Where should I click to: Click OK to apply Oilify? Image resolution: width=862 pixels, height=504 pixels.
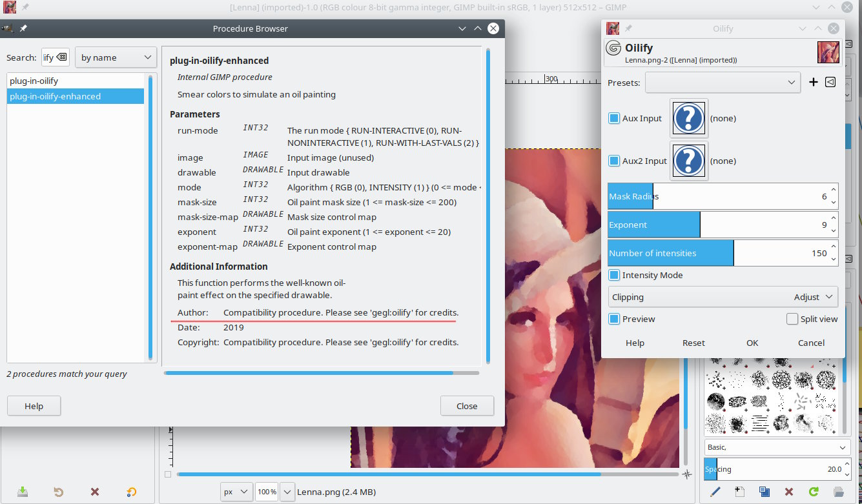752,343
